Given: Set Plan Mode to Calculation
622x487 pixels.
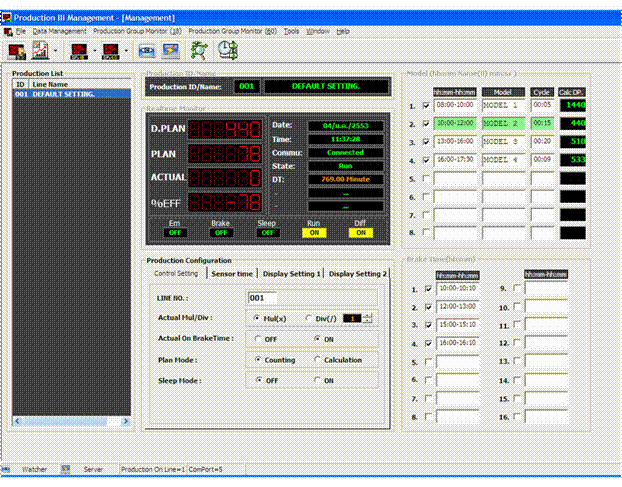Looking at the screenshot, I should 316,360.
